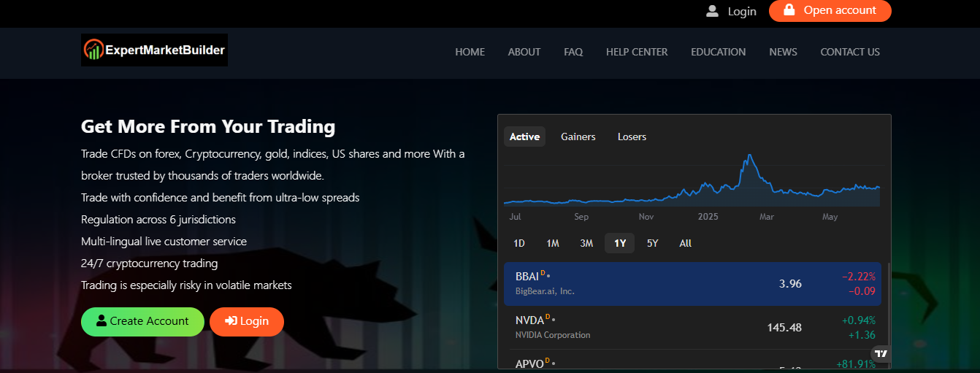
Task: Select the APVO stock row
Action: [x=692, y=361]
